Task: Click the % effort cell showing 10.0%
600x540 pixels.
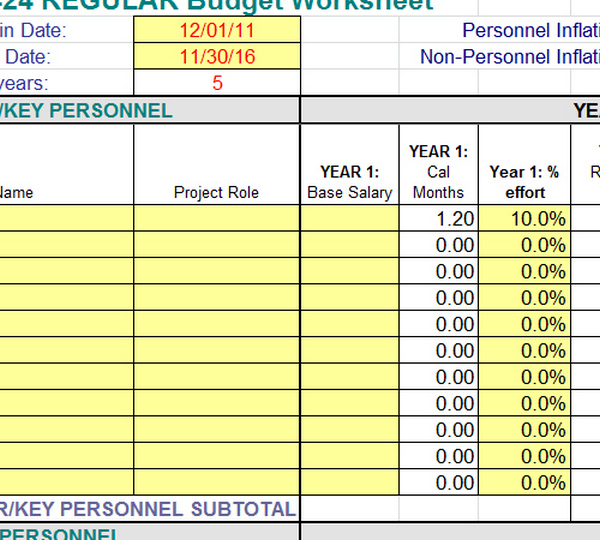Action: point(525,219)
